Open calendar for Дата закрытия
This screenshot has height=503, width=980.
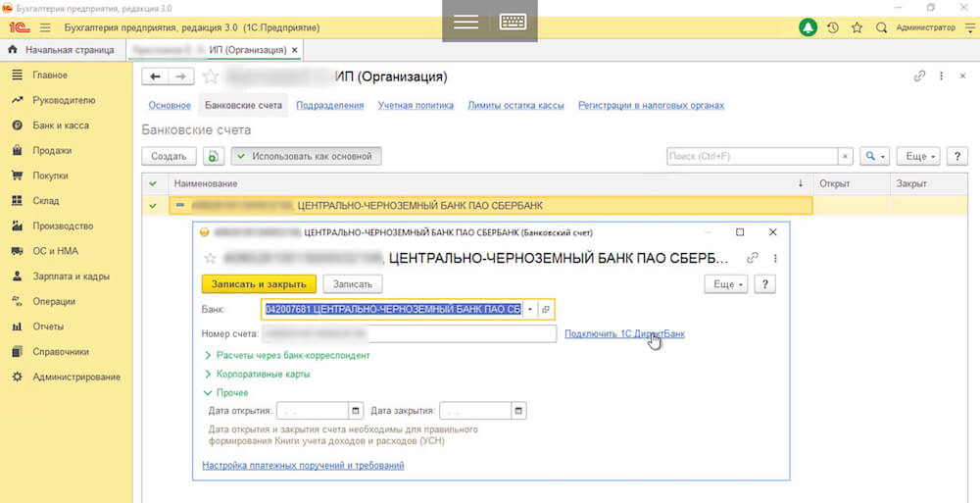(518, 411)
